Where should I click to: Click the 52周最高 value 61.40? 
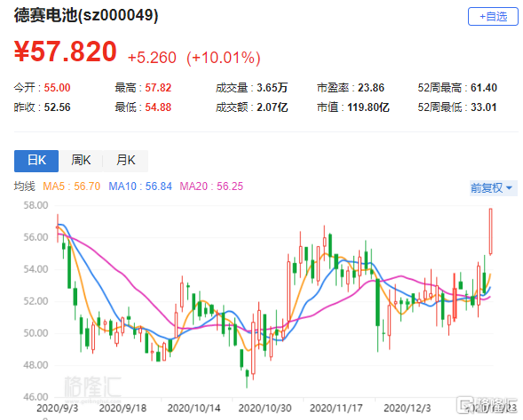[x=484, y=88]
